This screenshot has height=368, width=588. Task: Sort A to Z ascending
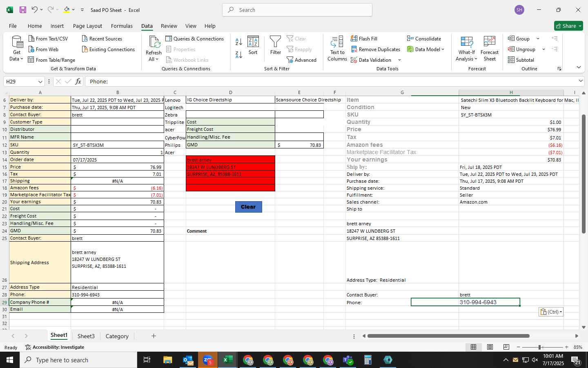point(239,42)
